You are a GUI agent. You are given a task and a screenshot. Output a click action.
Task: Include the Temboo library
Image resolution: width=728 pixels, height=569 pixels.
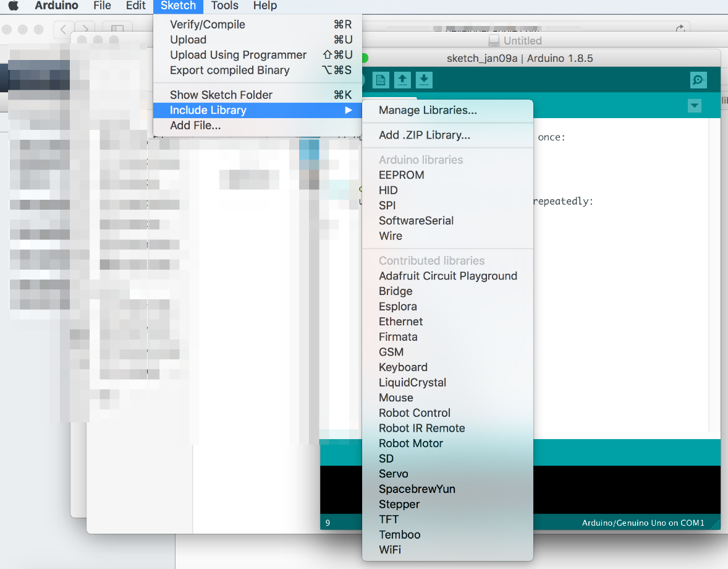[447, 534]
